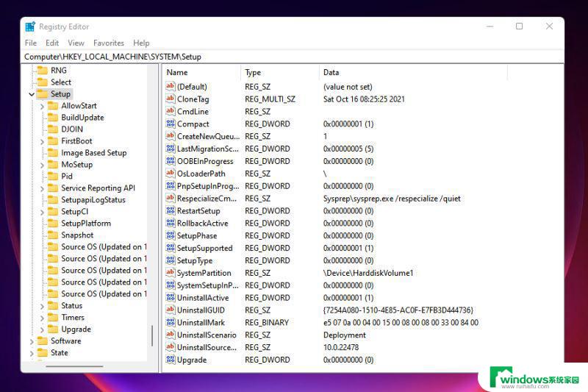Image resolution: width=588 pixels, height=392 pixels.
Task: Click the SetupPlatform folder icon
Action: [53, 223]
